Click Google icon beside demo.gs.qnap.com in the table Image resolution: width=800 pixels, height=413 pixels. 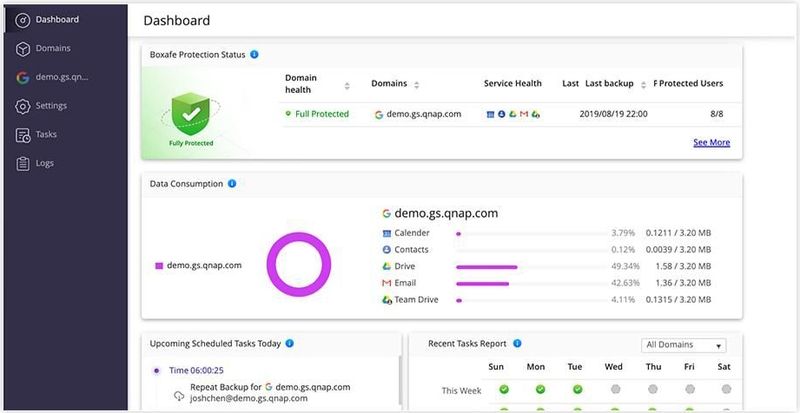[379, 115]
